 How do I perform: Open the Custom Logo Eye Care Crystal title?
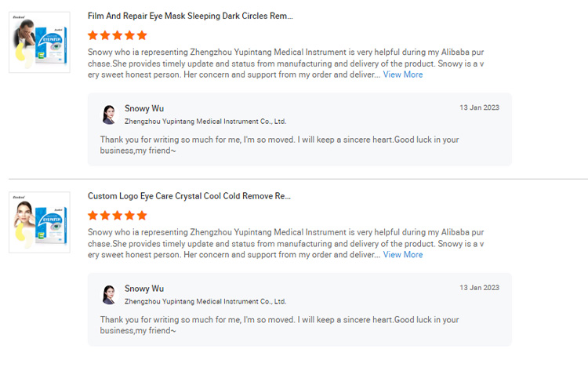pos(189,196)
